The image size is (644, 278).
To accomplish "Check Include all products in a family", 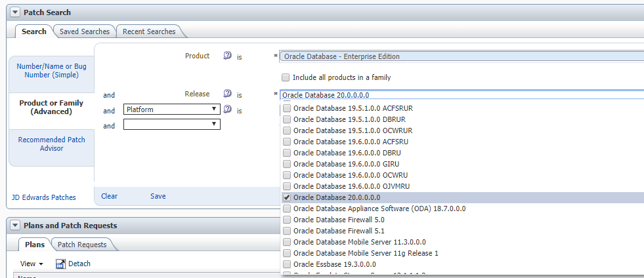I will click(286, 77).
